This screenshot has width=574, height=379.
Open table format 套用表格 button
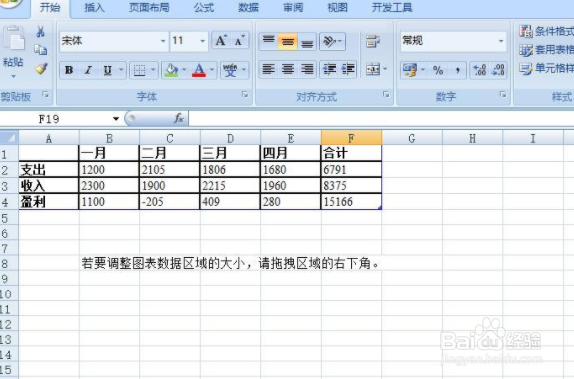tap(546, 50)
